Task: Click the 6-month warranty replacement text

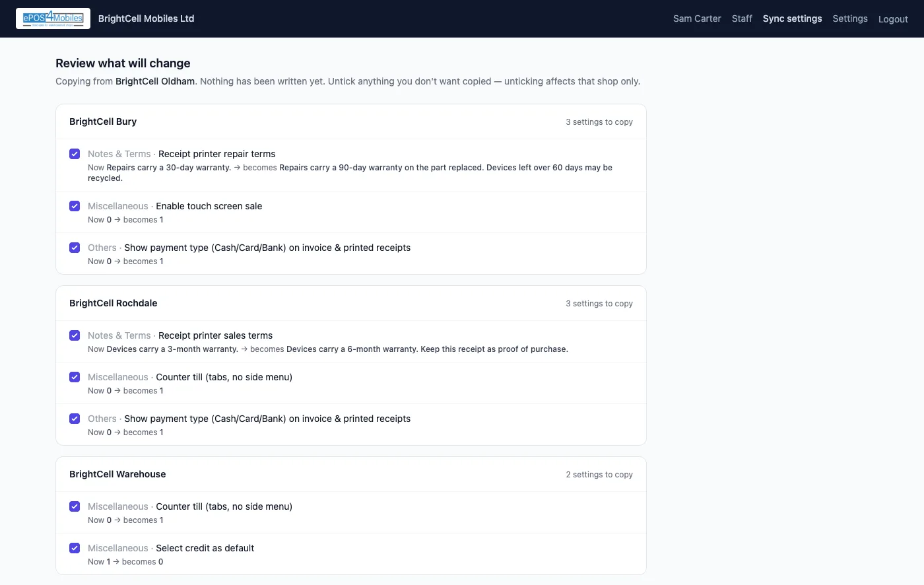Action: pos(427,349)
